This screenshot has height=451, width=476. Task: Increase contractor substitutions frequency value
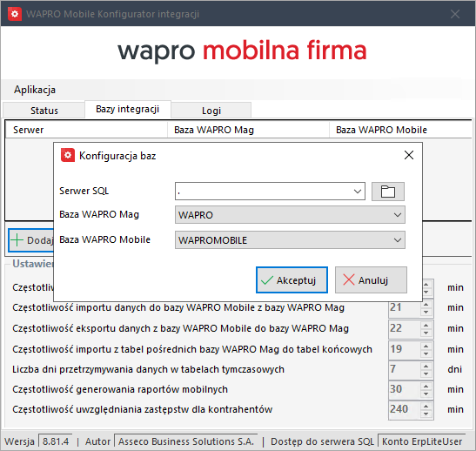pos(426,406)
